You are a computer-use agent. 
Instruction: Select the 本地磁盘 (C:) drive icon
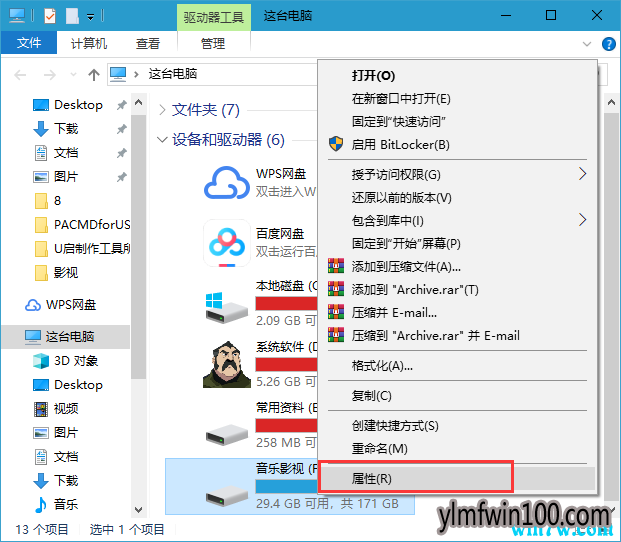click(227, 307)
